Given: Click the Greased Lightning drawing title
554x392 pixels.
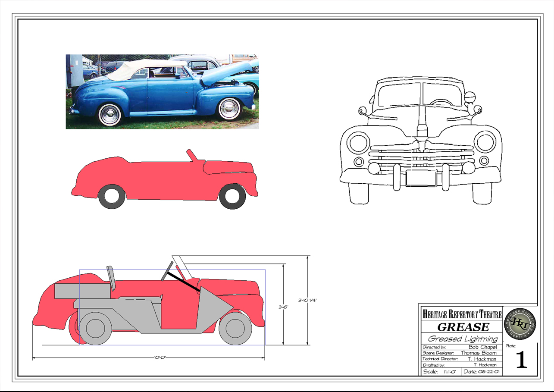Looking at the screenshot, I should click(x=462, y=339).
